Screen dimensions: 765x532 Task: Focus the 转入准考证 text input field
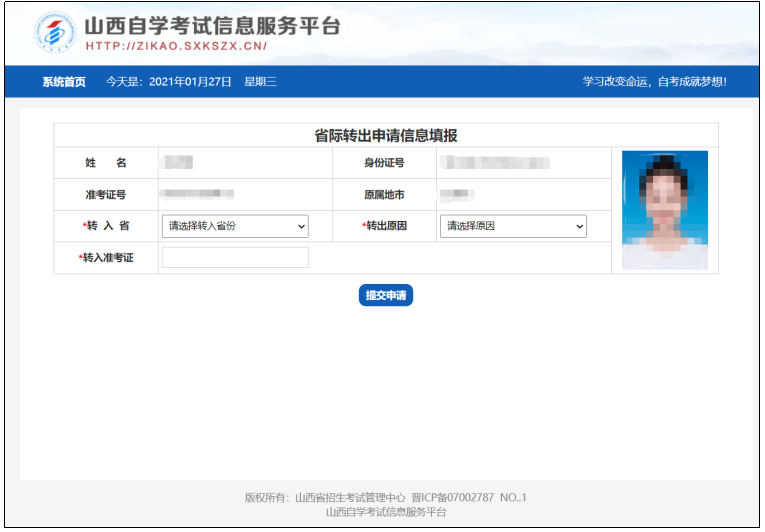[x=235, y=258]
